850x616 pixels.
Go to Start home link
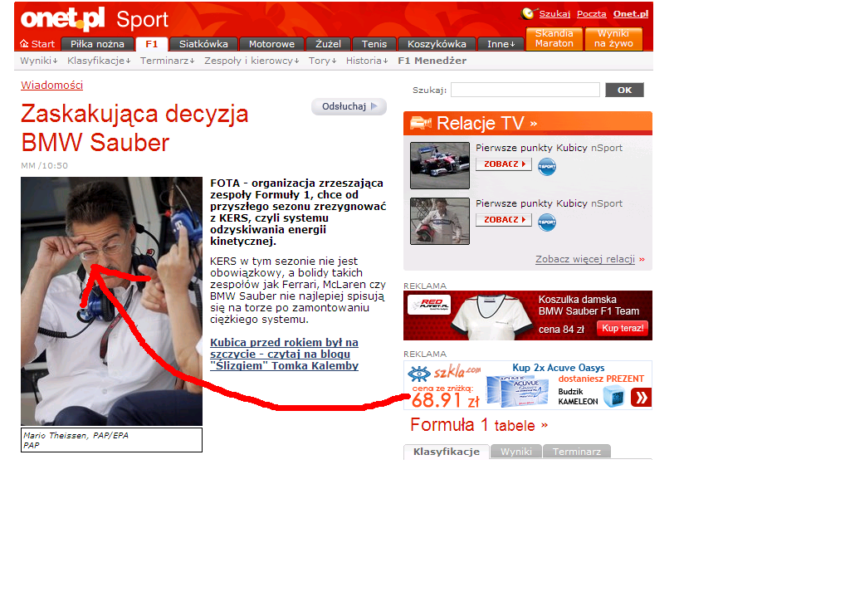coord(37,44)
